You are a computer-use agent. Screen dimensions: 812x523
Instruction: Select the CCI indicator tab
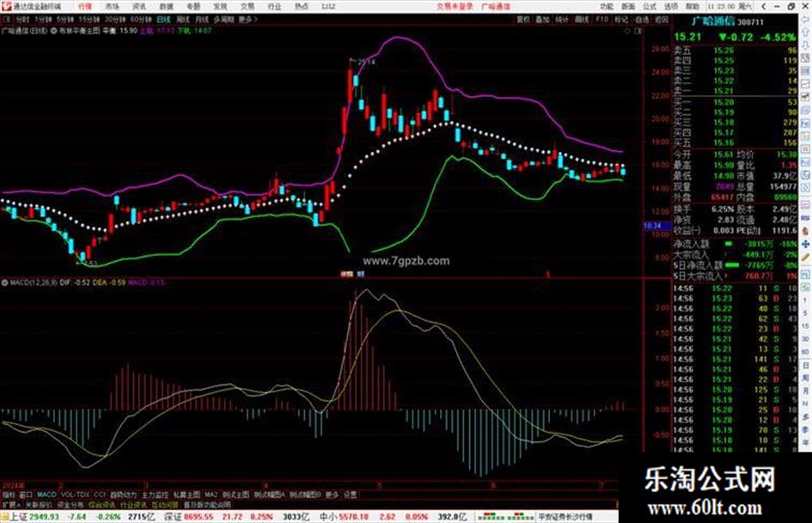coord(100,495)
